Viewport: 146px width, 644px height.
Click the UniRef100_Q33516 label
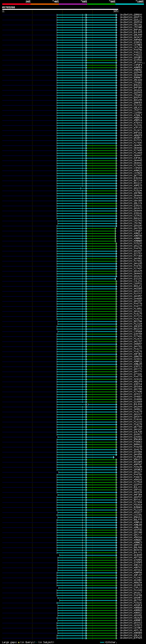(131, 60)
